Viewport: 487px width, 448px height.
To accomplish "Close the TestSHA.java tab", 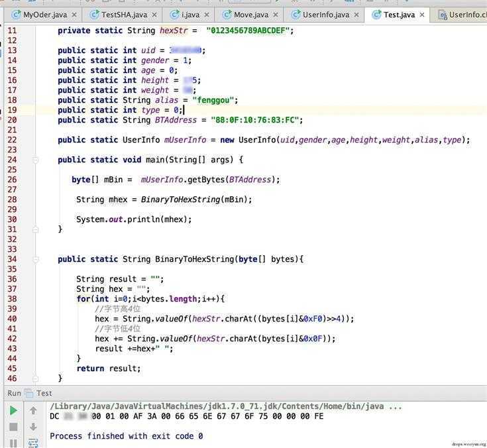I will tap(154, 15).
